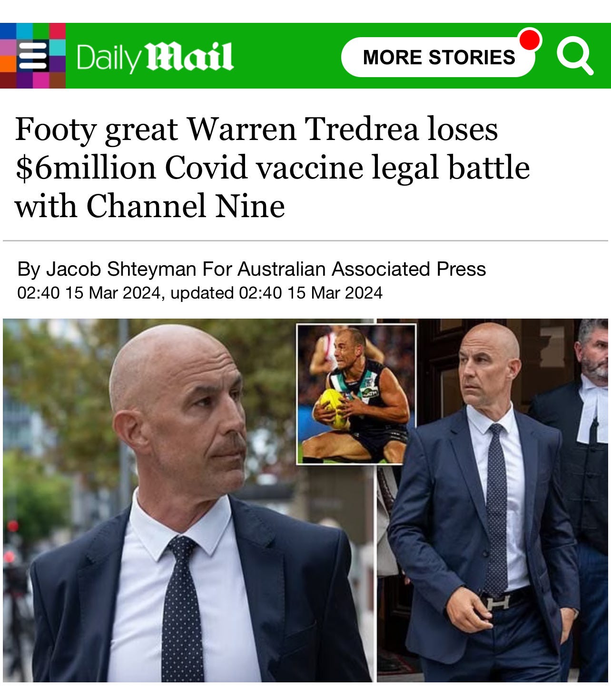Tap the colorful mosaic tile beside the menu
Image resolution: width=611 pixels, height=700 pixels.
coord(33,56)
